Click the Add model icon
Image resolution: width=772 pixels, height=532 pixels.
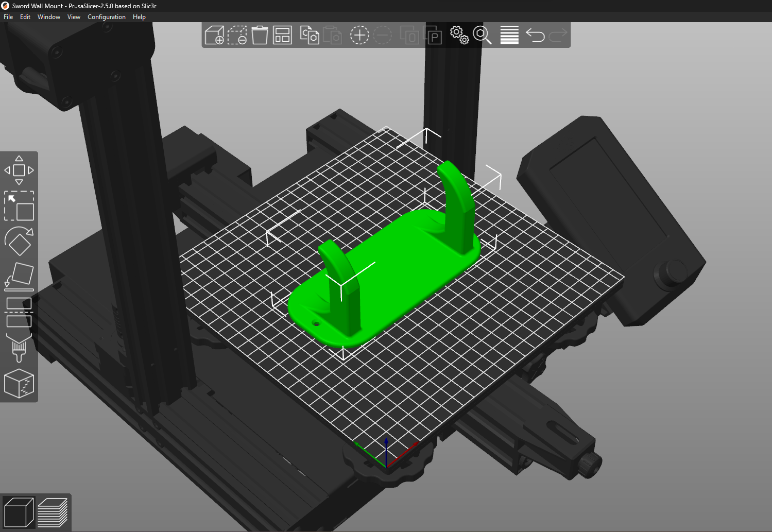pos(214,35)
